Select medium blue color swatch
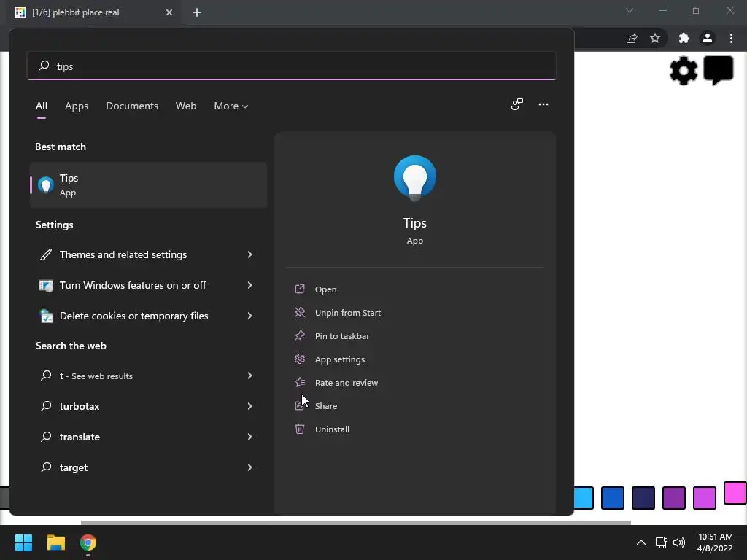Image resolution: width=747 pixels, height=560 pixels. point(613,497)
